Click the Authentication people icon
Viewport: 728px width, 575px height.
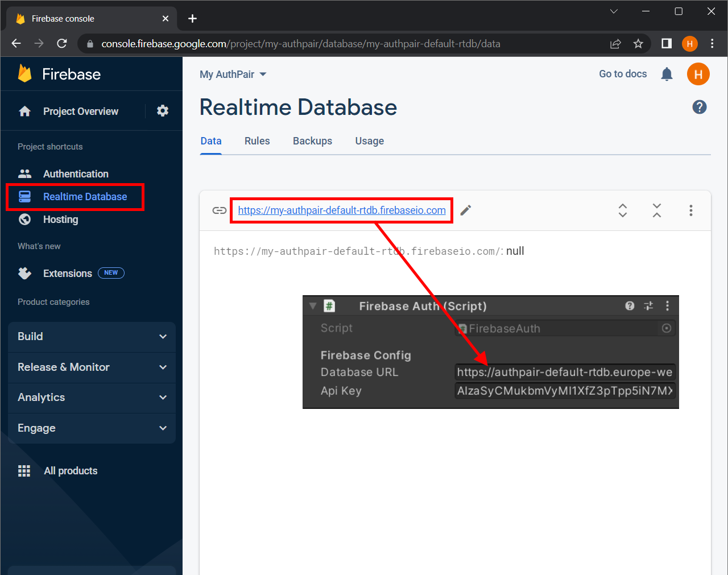[x=24, y=173]
